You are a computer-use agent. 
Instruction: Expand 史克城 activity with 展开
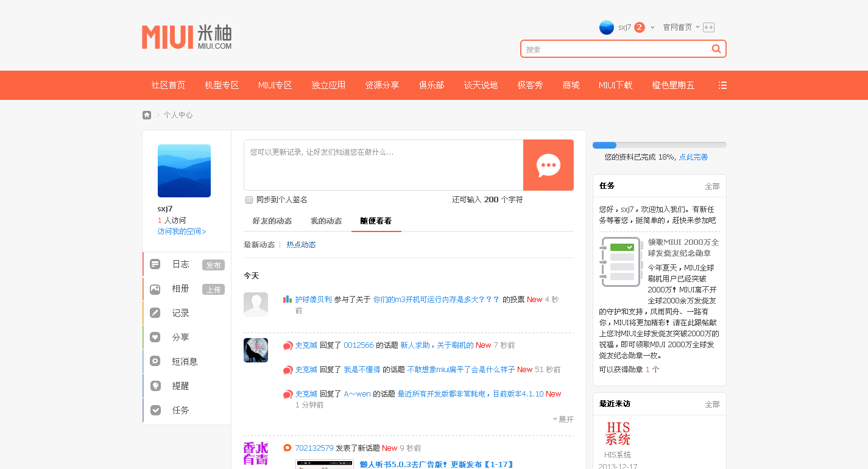(563, 420)
